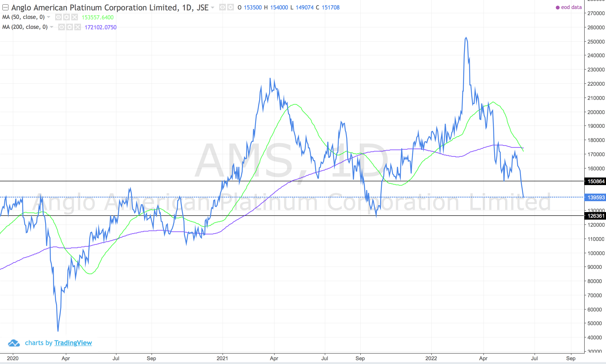Click the MA 50 value 153557.6400
This screenshot has height=364, width=606.
tap(97, 18)
